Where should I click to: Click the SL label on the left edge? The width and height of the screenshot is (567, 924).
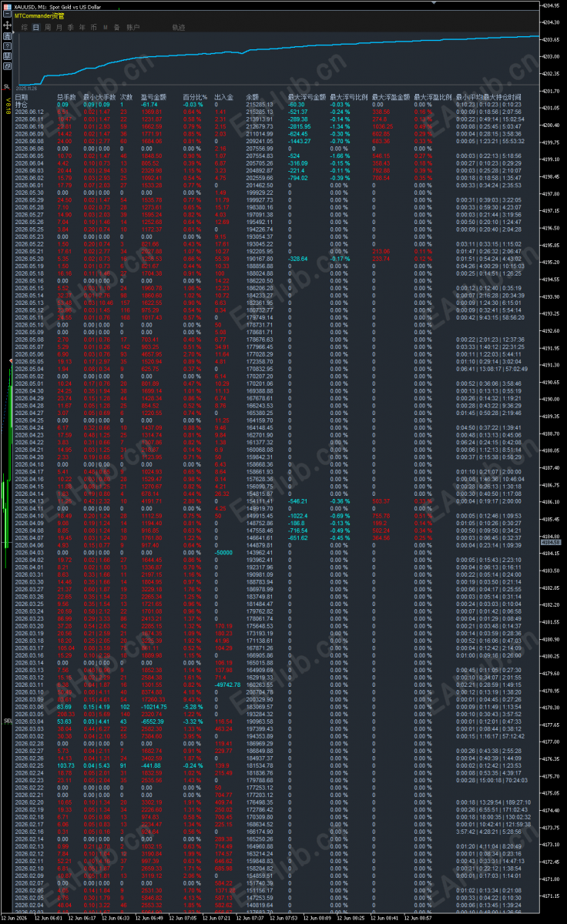(x=6, y=86)
